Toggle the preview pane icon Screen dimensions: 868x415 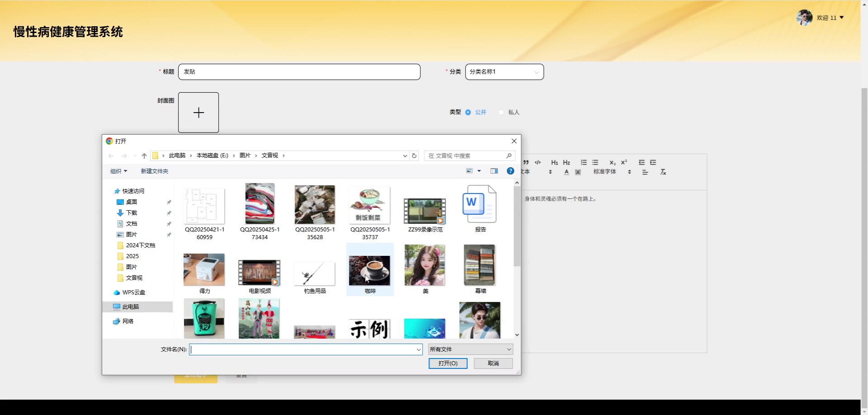tap(494, 171)
